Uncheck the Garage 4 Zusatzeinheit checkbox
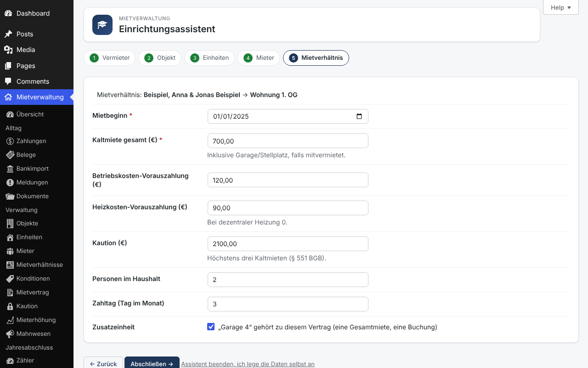Viewport: 588px width, 368px height. pos(211,327)
